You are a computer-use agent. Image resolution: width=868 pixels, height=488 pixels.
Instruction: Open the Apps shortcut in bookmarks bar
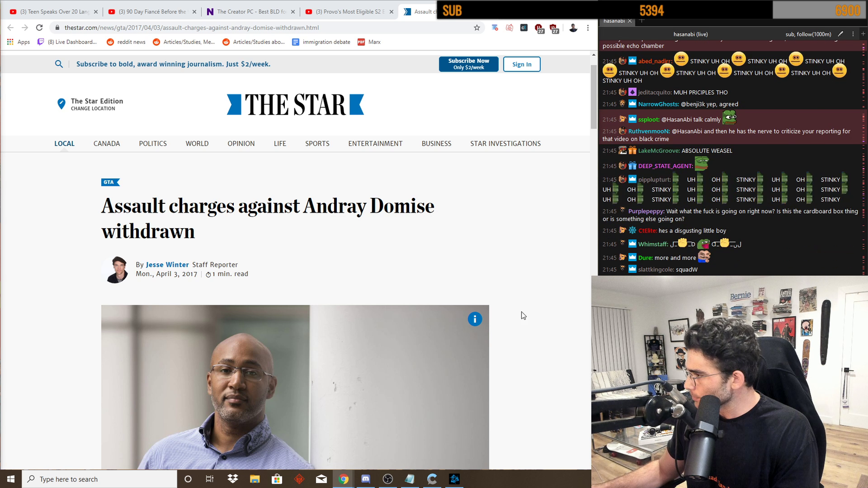tap(18, 42)
